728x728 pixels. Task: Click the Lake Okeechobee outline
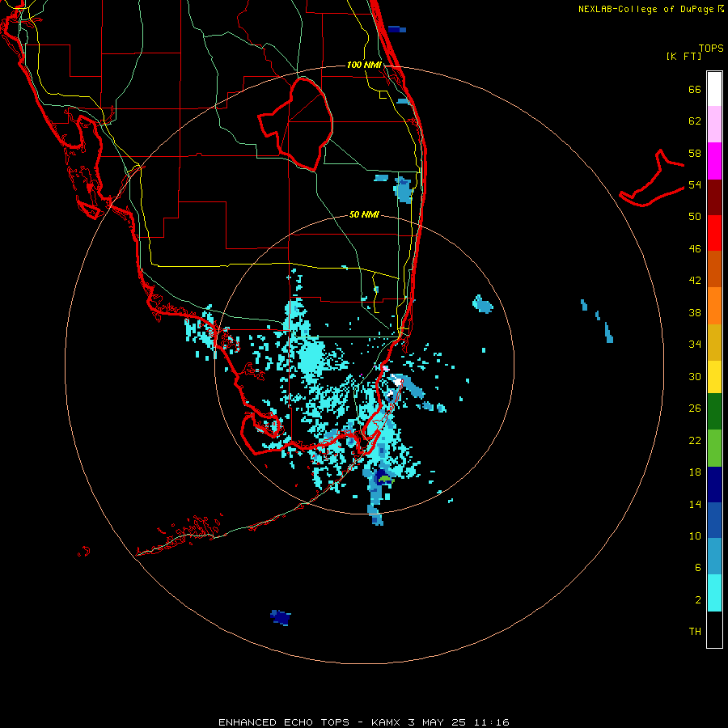[296, 125]
